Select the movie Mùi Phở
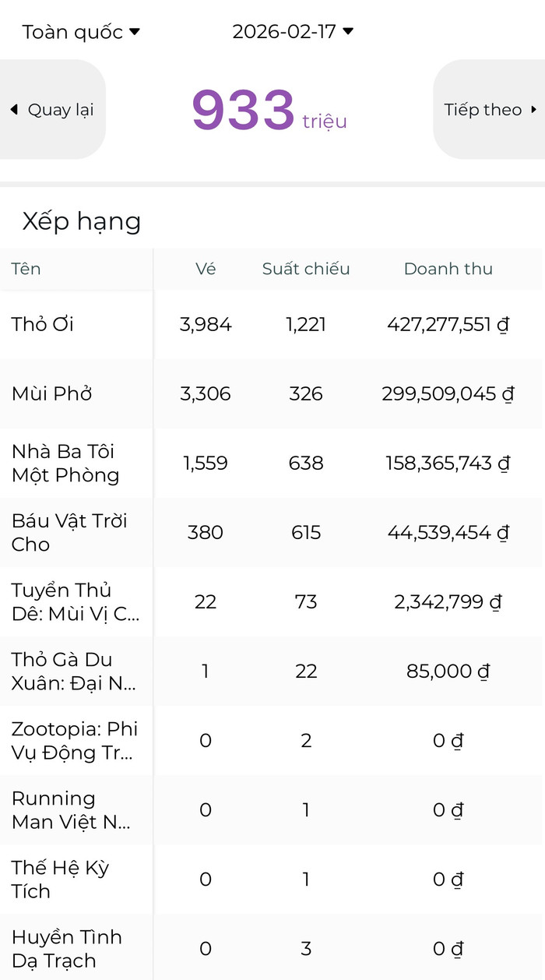The width and height of the screenshot is (545, 980). click(x=51, y=393)
